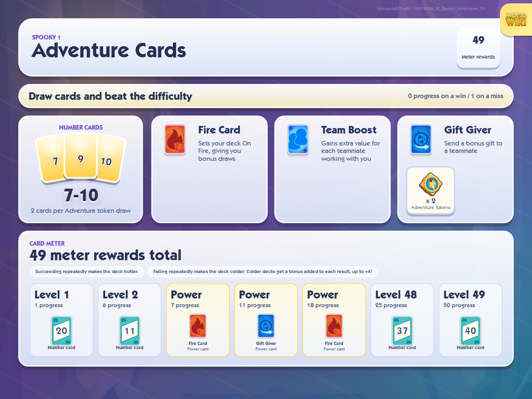532x399 pixels.
Task: Click the 'Fire Card' panel title
Action: [219, 130]
